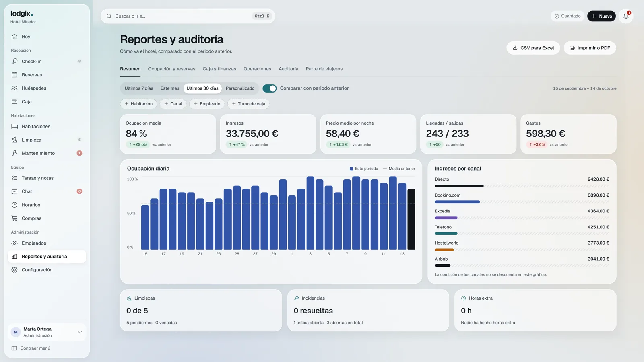Click the black last bar in Ocupación diaria
Viewport: 644px width, 362px height.
coord(411,219)
